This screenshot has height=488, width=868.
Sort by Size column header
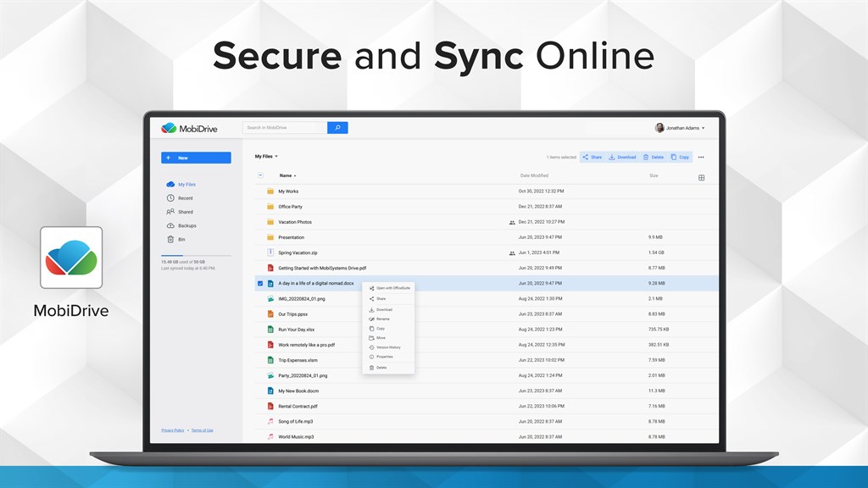[x=654, y=175]
